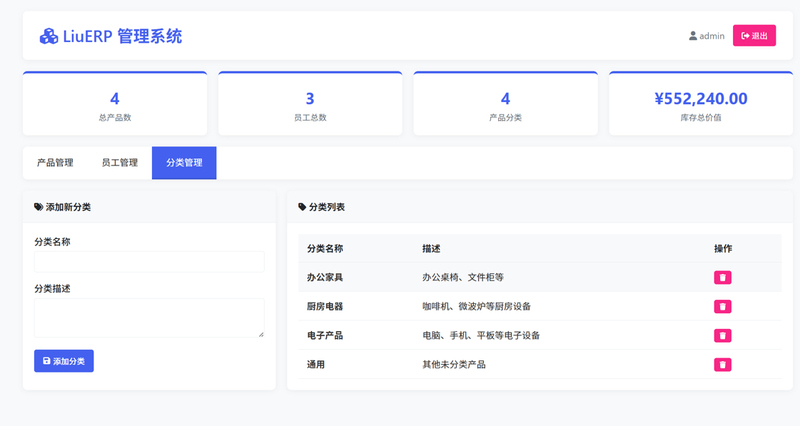Click the admin username text
The height and width of the screenshot is (426, 800).
712,36
